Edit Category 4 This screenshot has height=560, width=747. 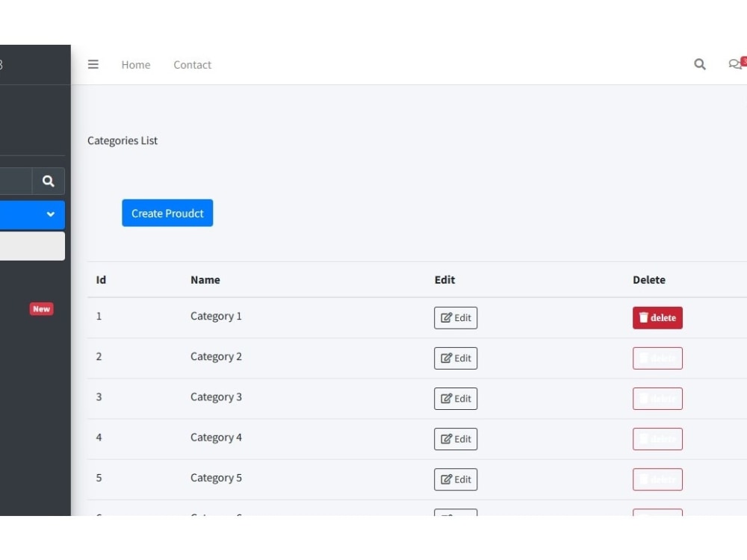456,439
